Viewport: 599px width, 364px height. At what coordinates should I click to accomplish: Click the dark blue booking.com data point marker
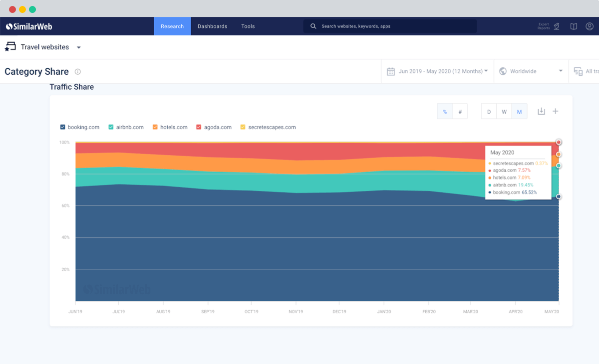click(559, 196)
